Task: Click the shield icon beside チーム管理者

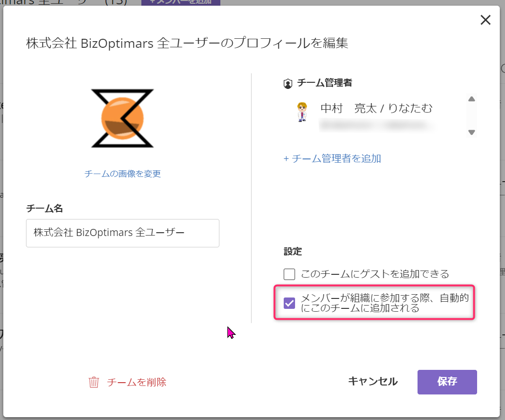Action: coord(287,84)
